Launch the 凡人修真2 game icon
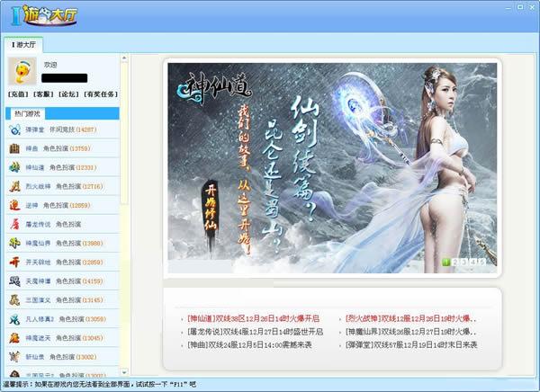The width and height of the screenshot is (540, 392). 14,319
